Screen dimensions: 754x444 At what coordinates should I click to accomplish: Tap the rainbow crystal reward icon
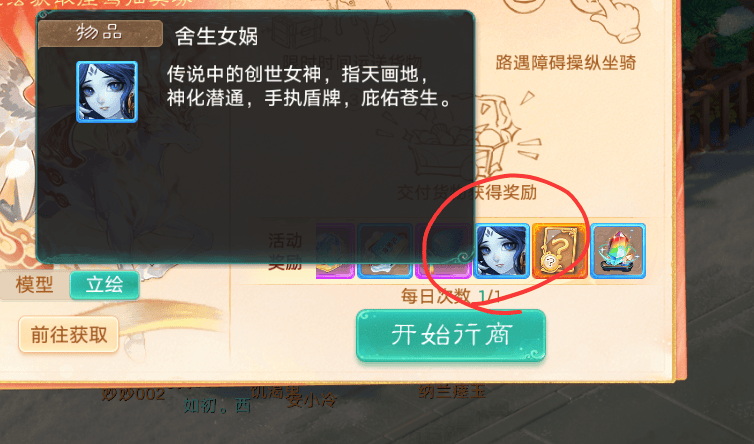[x=617, y=251]
